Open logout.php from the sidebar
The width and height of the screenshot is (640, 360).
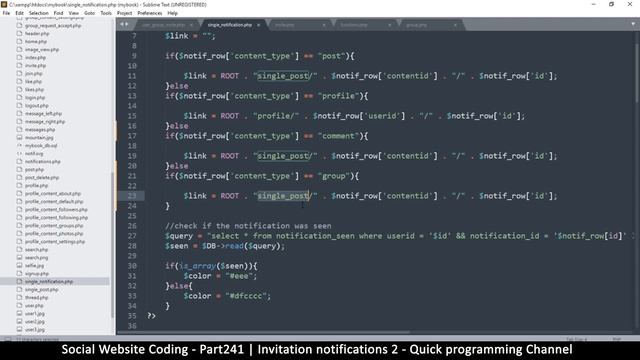(37, 106)
